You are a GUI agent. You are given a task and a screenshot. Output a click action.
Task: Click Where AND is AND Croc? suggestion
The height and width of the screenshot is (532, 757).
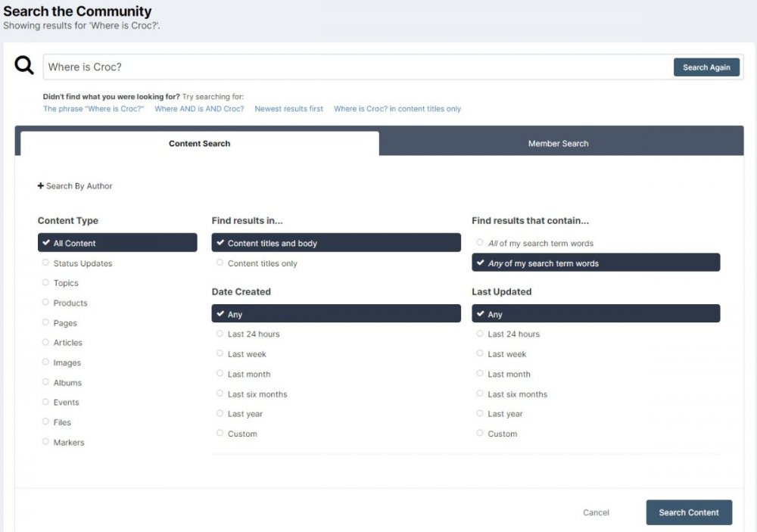tap(199, 109)
